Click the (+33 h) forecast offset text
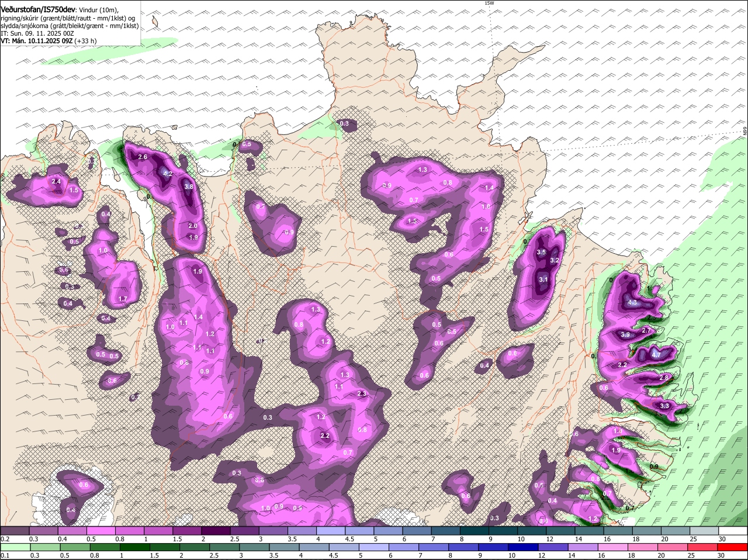 click(85, 41)
